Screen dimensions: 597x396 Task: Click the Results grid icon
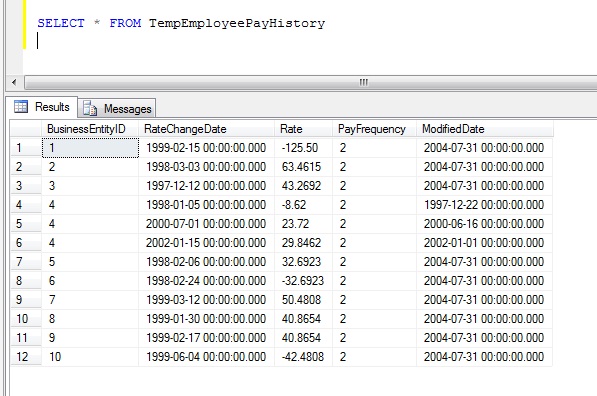[21, 107]
